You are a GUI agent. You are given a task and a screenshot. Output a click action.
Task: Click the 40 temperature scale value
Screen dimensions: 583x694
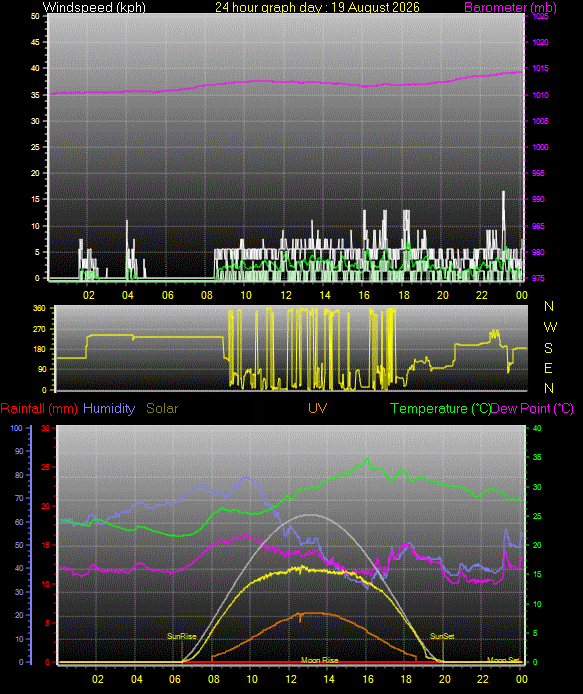pos(537,428)
